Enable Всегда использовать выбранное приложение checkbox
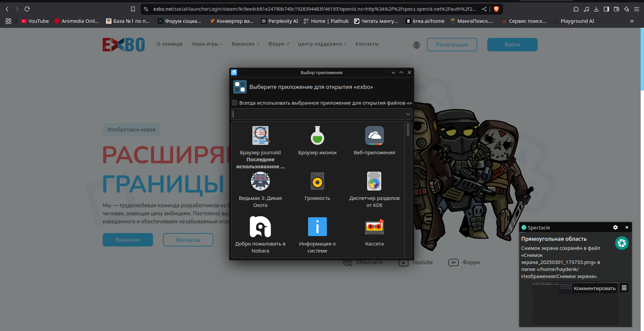 (x=235, y=103)
